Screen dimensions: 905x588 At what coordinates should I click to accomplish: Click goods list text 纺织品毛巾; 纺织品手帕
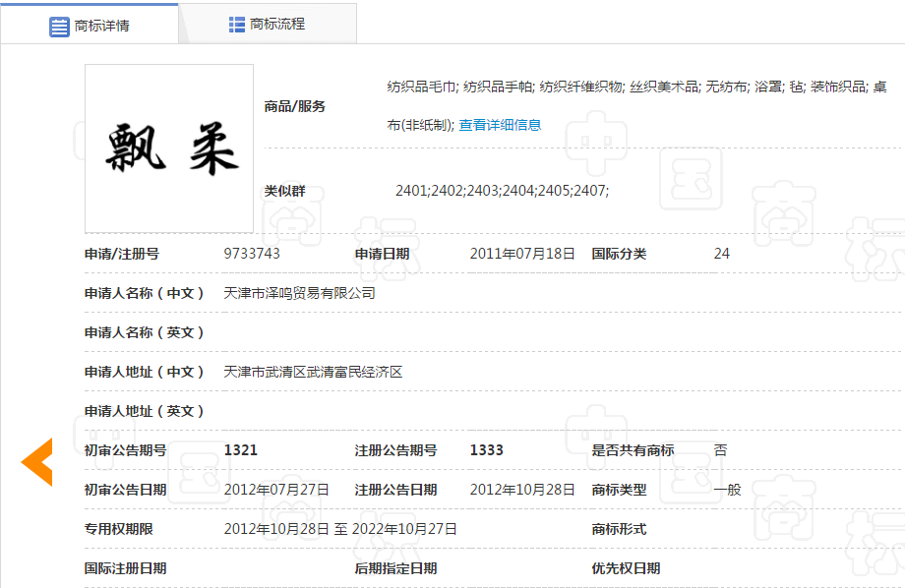click(x=460, y=87)
